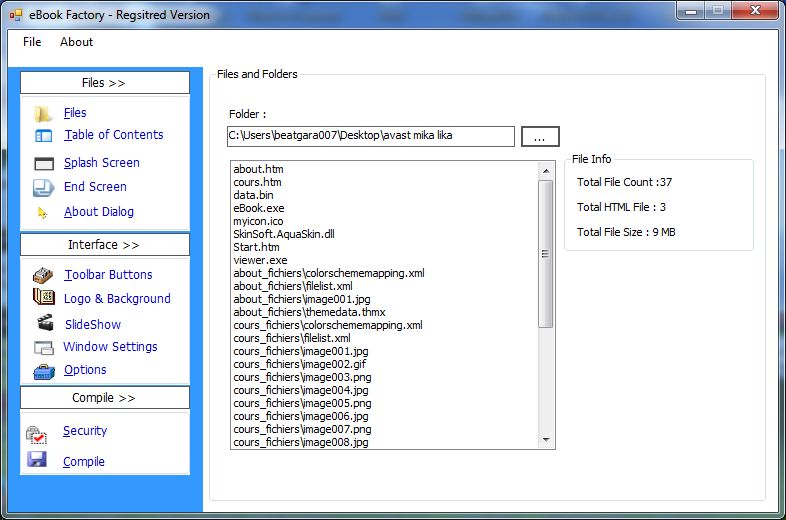Screen dimensions: 786x520
Task: Click the eBook Factory title bar icon
Action: coord(16,15)
